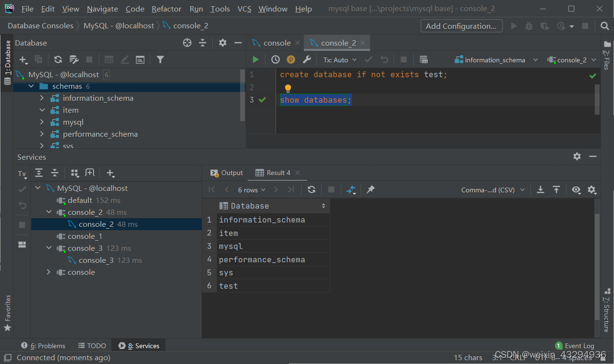The image size is (614, 364).
Task: Open the Event Log
Action: (x=575, y=346)
